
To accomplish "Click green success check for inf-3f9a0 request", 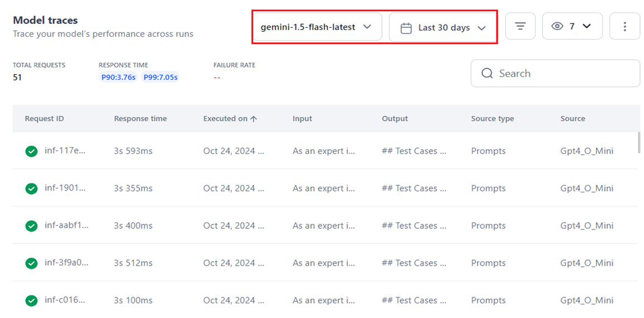I will point(32,263).
